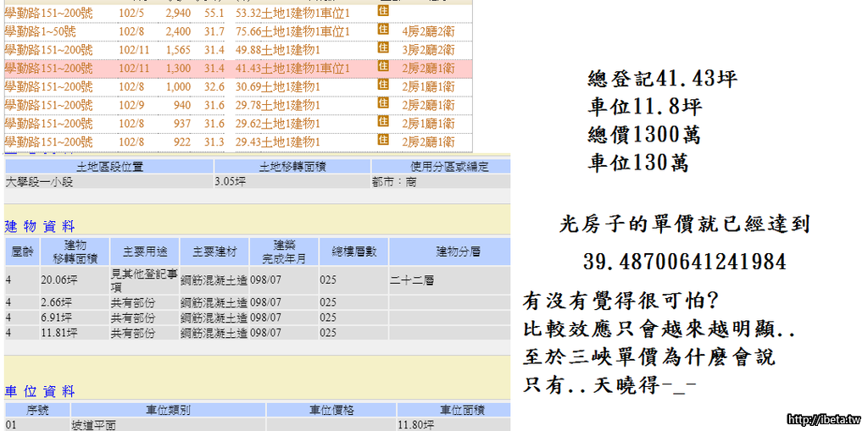Click the 住 icon in the 2,940 price row
868x431 pixels.
[x=382, y=12]
